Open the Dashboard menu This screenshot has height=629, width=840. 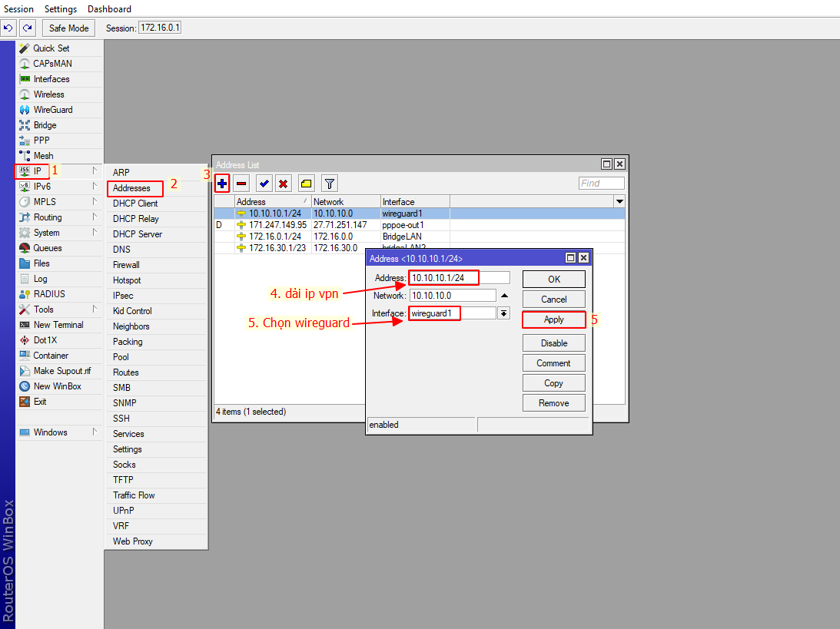coord(108,8)
